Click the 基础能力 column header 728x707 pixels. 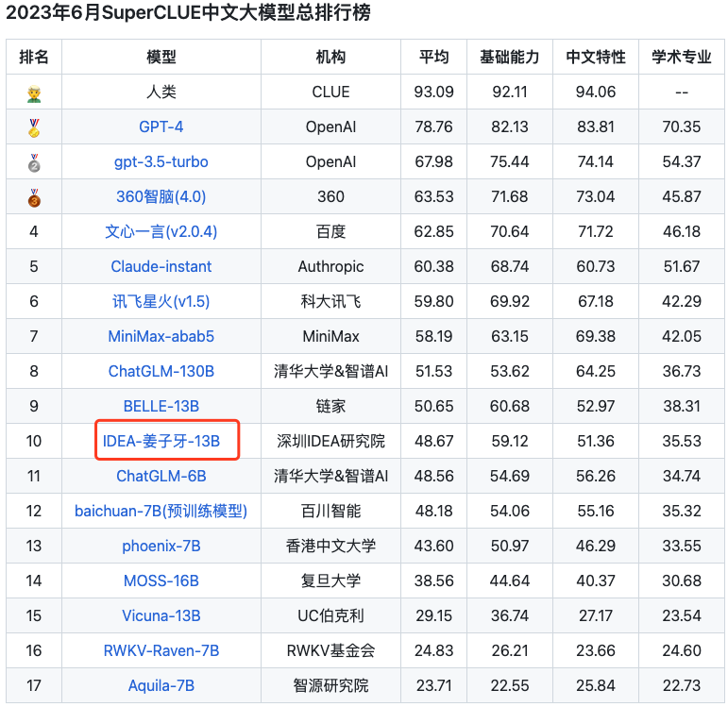(510, 57)
